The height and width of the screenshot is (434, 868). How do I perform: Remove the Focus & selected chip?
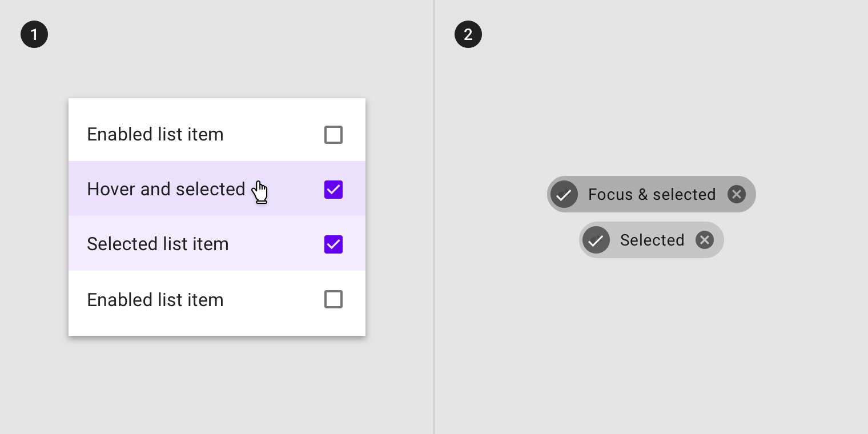[x=737, y=194]
